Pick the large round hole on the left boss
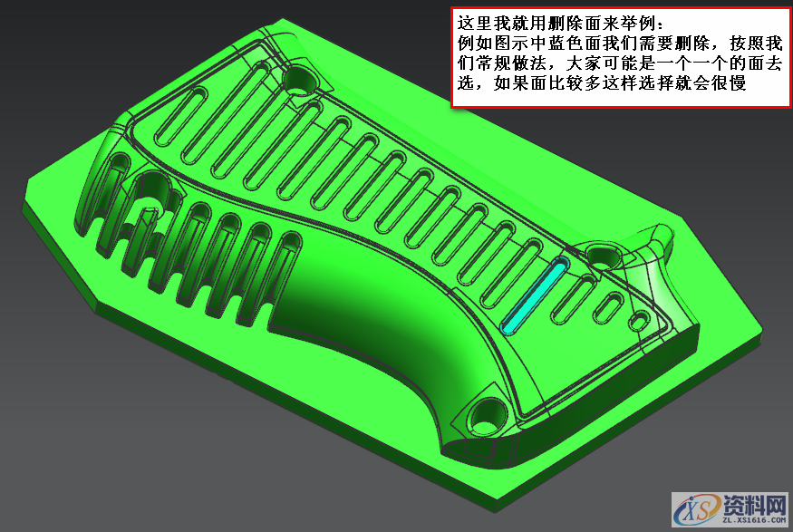The image size is (793, 532). coord(151,189)
